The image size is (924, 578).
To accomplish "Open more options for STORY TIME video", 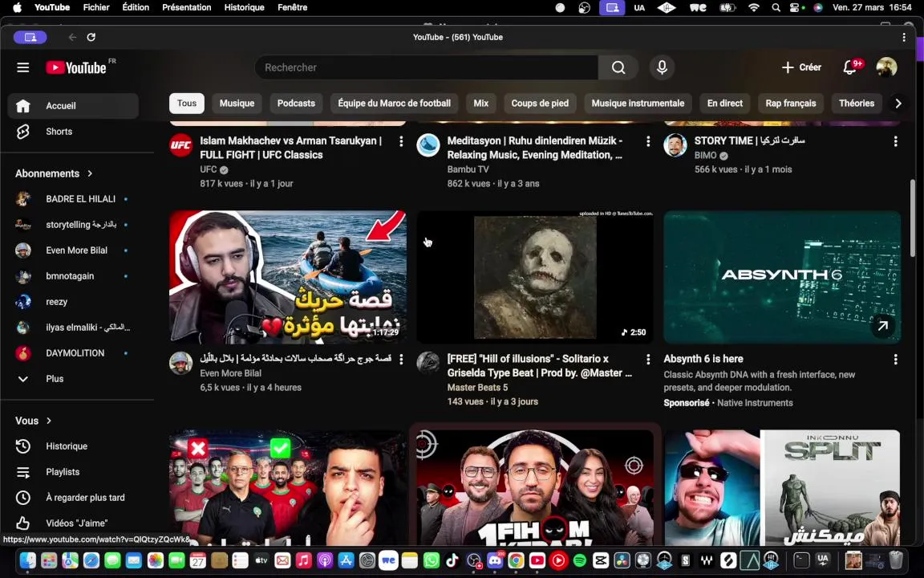I will tap(896, 141).
